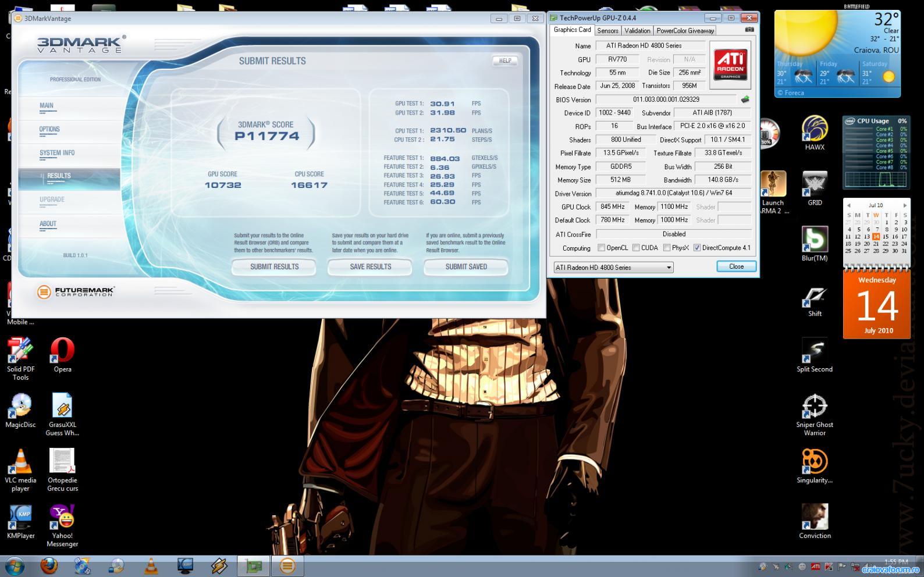Go to next month in calendar gadget
This screenshot has width=924, height=577.
(904, 205)
